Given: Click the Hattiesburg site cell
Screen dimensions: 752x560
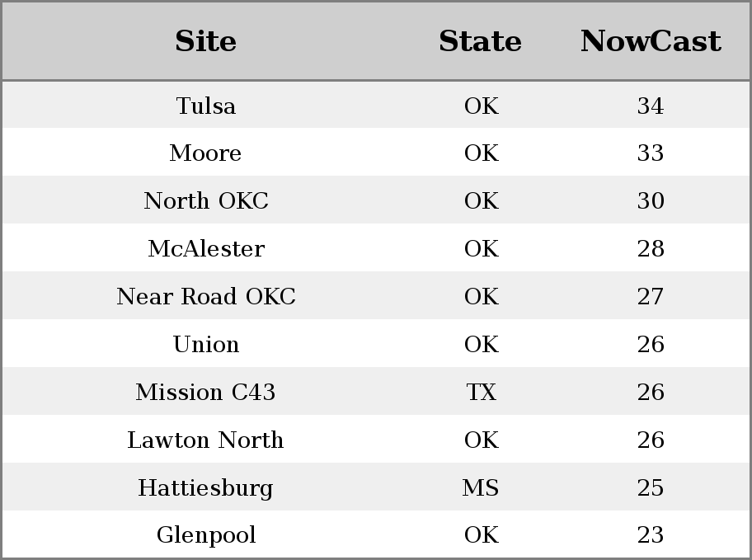Looking at the screenshot, I should (x=206, y=487).
